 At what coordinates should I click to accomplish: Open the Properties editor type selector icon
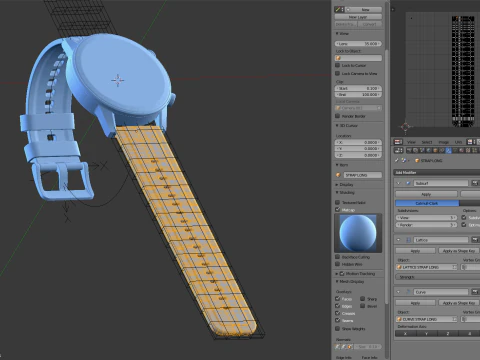pyautogui.click(x=398, y=150)
